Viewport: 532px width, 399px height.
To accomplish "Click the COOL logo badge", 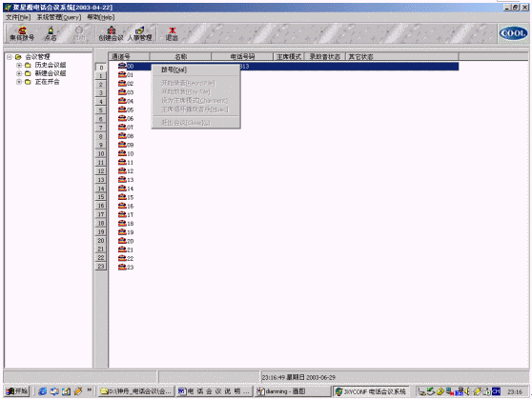I will [x=513, y=33].
